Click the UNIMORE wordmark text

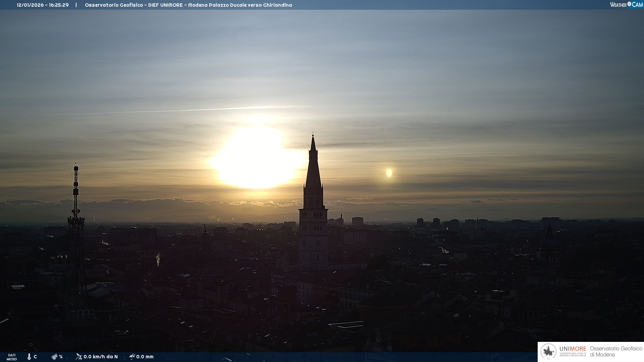coord(573,349)
